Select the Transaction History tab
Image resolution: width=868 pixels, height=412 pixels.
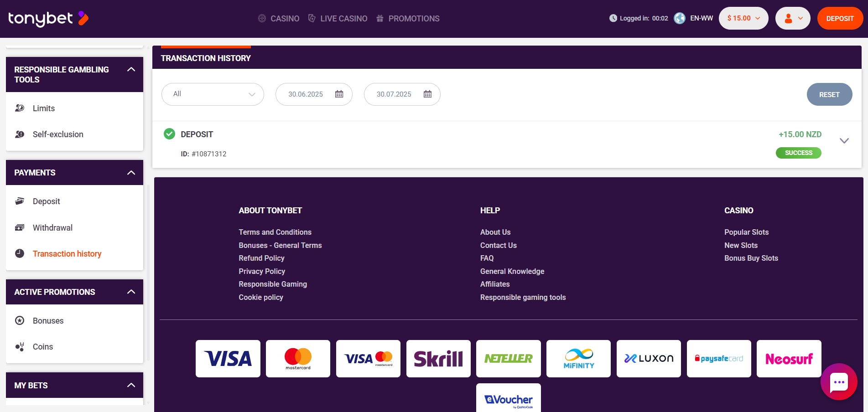click(x=206, y=58)
